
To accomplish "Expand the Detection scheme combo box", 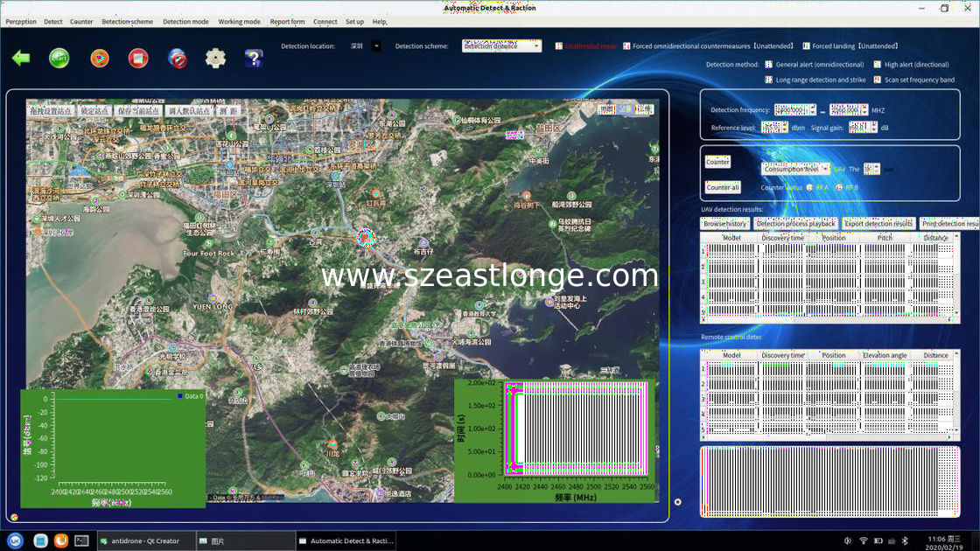I will tap(501, 46).
